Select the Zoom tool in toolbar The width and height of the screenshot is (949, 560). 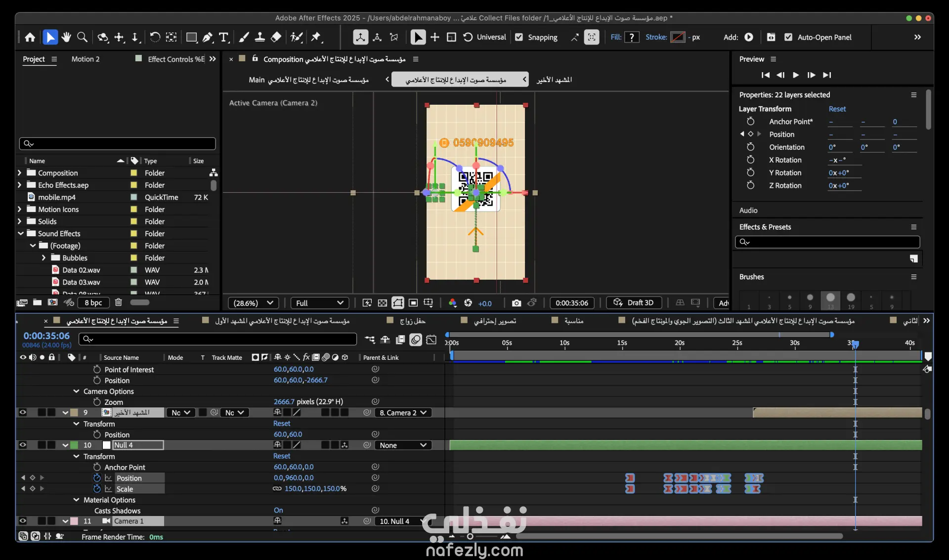[83, 37]
